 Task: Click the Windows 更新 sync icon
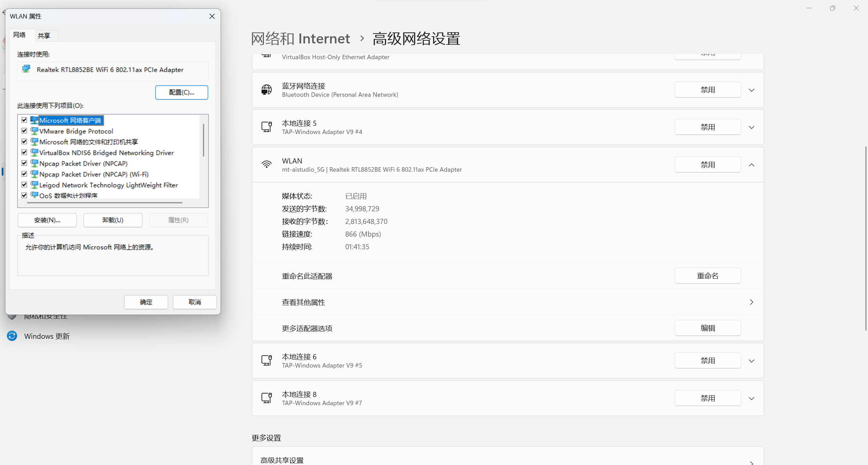(12, 336)
